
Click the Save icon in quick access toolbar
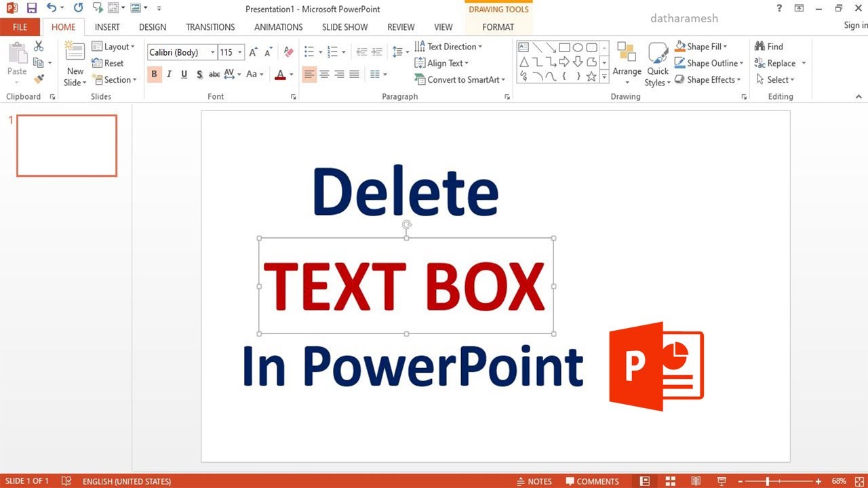[32, 9]
